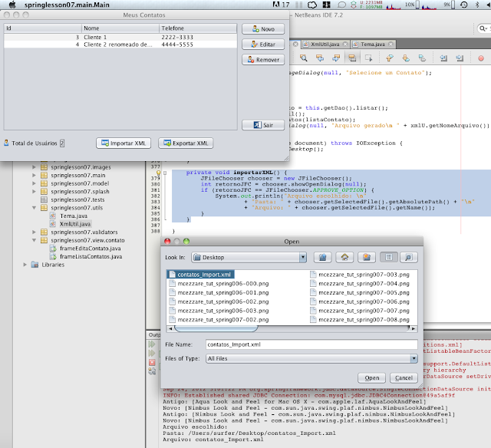The height and width of the screenshot is (448, 491).
Task: Switch the Open dialog to list view
Action: click(389, 257)
